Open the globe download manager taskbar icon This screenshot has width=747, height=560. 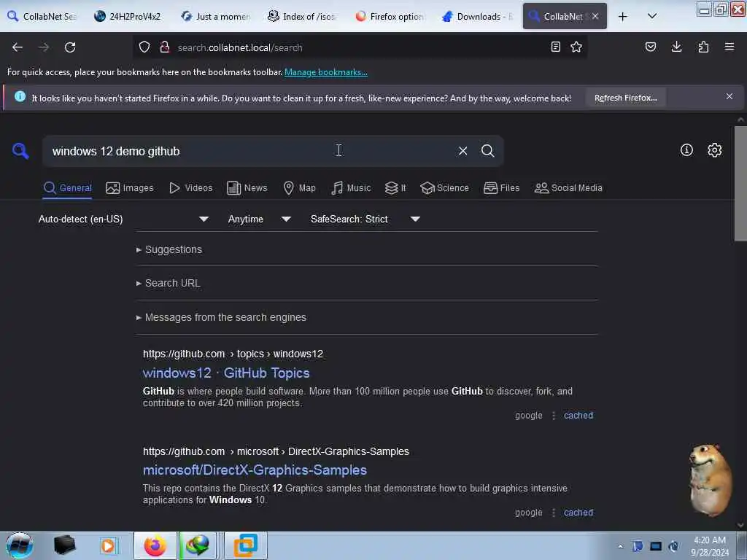pyautogui.click(x=198, y=545)
